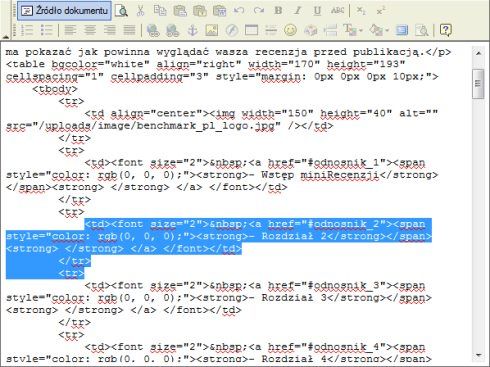This screenshot has width=490, height=367.
Task: Click the vertical scrollbar thumb
Action: [478, 84]
